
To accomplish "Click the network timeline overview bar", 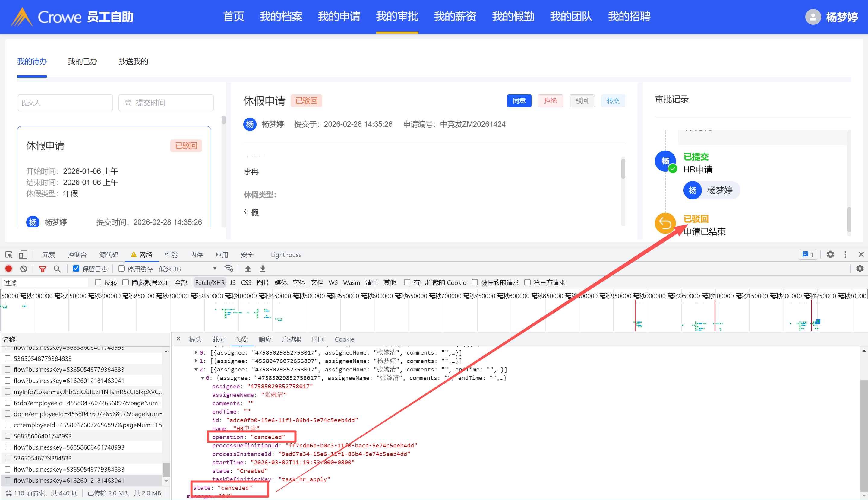I will click(x=434, y=314).
